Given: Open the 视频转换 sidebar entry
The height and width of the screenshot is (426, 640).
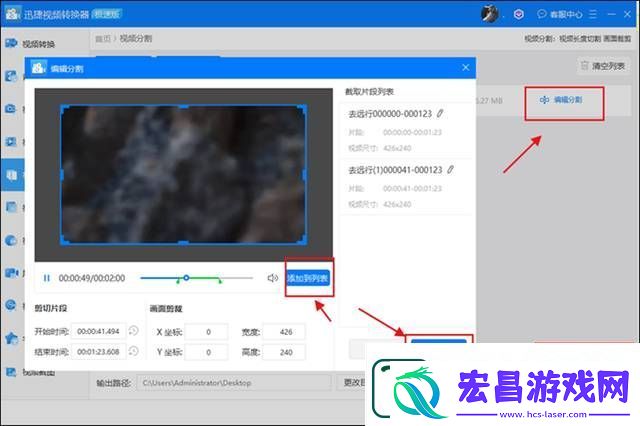Looking at the screenshot, I should 31,43.
